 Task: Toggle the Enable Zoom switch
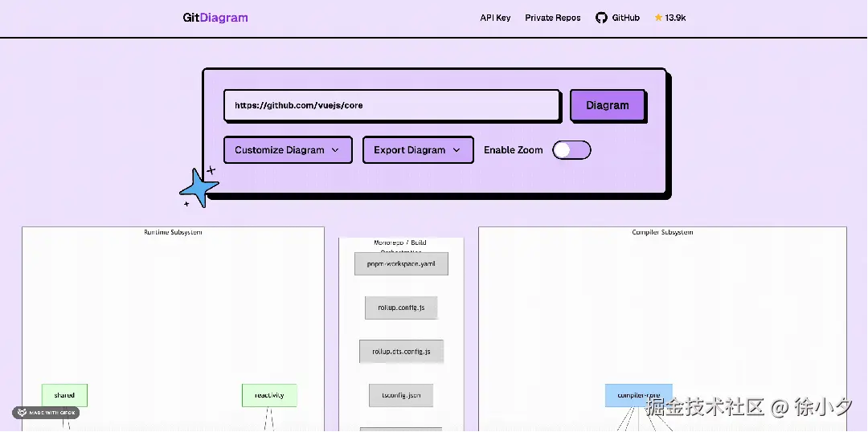pyautogui.click(x=572, y=150)
